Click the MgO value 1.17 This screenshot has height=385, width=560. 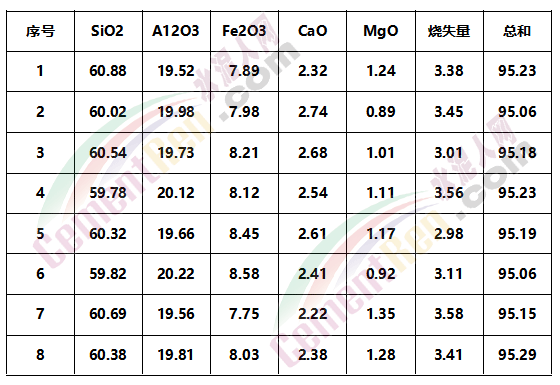tap(381, 234)
